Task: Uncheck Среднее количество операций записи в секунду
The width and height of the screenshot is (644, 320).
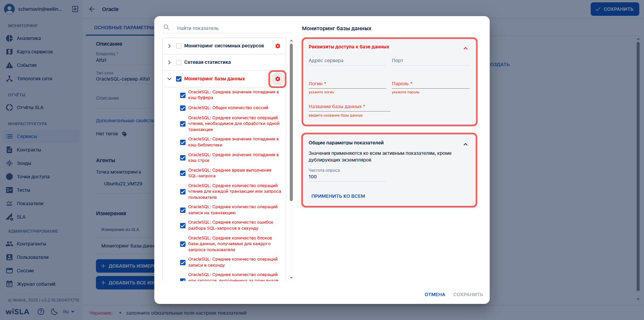Action: (x=183, y=263)
